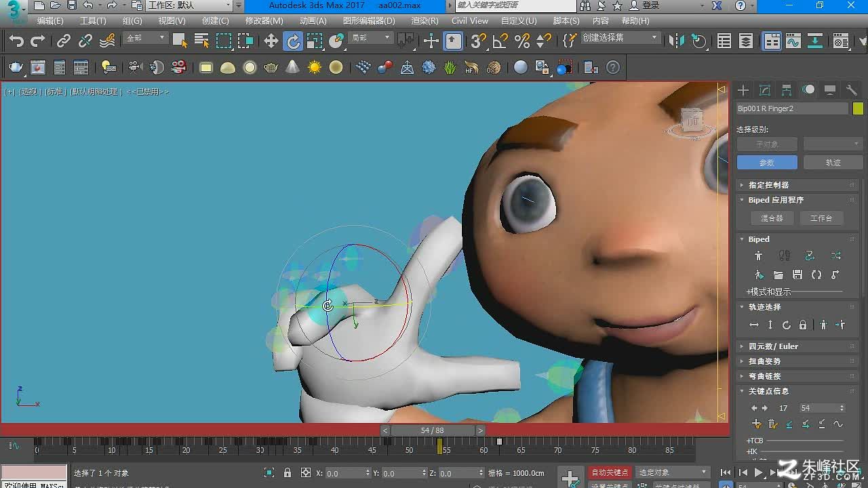Select the Unlink Selection tool

85,41
